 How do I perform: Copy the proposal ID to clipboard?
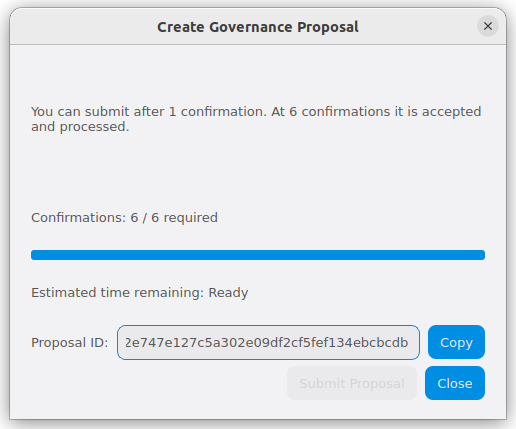coord(456,342)
